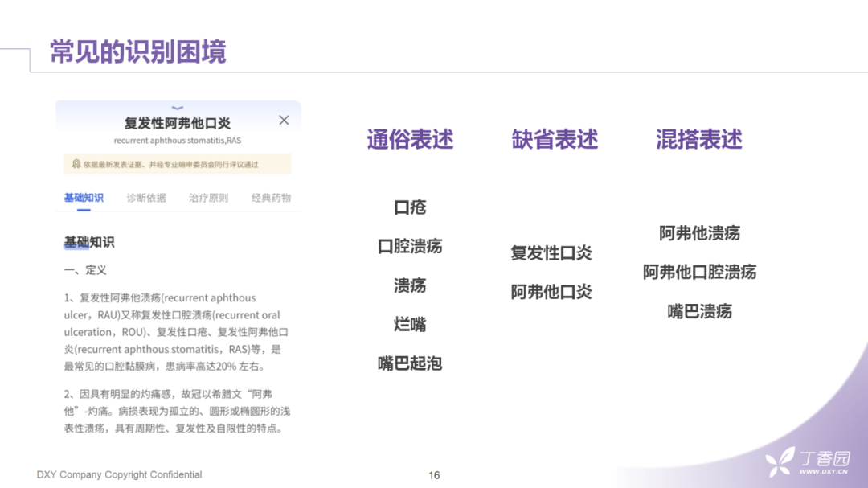This screenshot has width=868, height=488.
Task: Click the yellow review notice banner text
Action: click(x=170, y=165)
